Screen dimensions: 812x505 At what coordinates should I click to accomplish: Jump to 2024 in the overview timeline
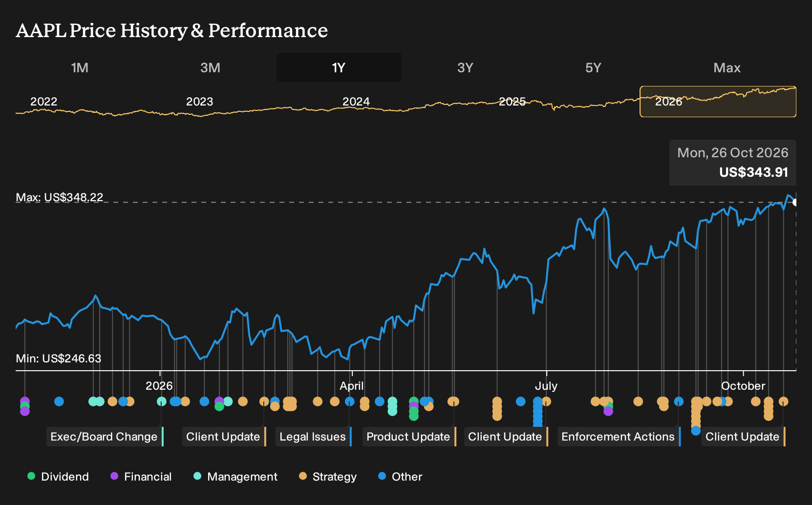356,102
